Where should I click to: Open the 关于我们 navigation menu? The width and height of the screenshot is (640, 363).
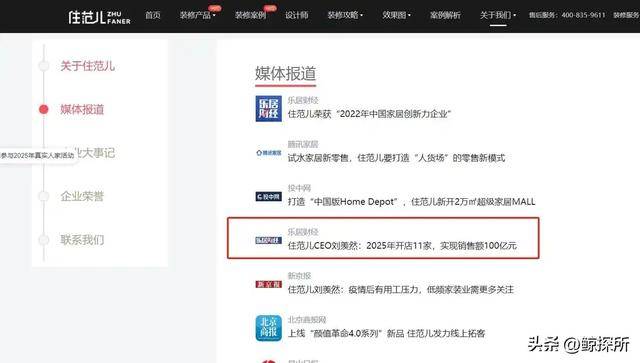pyautogui.click(x=498, y=15)
